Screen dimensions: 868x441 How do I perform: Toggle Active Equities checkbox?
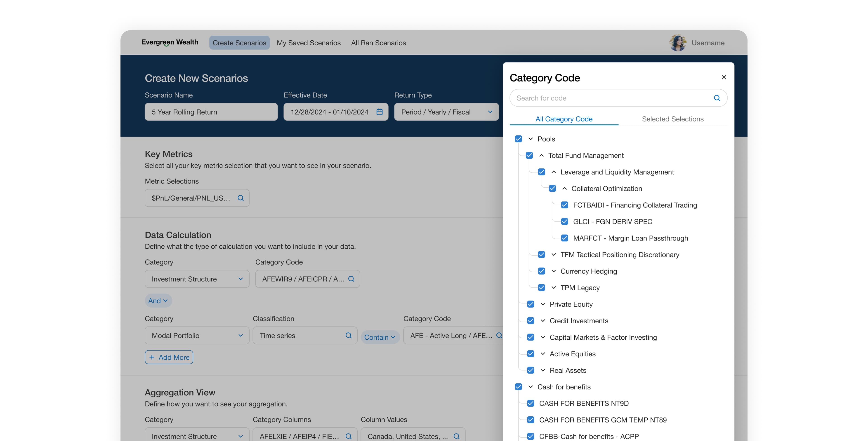pos(531,353)
